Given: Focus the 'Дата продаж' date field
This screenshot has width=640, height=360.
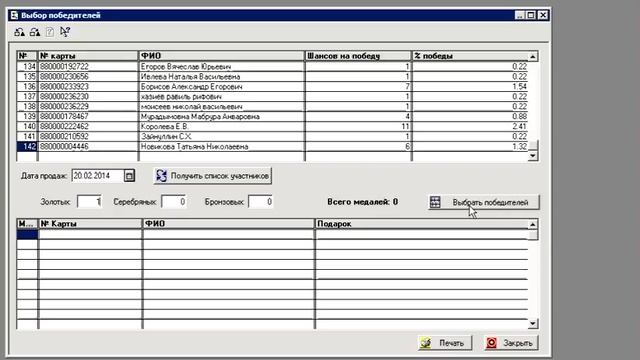Looking at the screenshot, I should tap(98, 176).
